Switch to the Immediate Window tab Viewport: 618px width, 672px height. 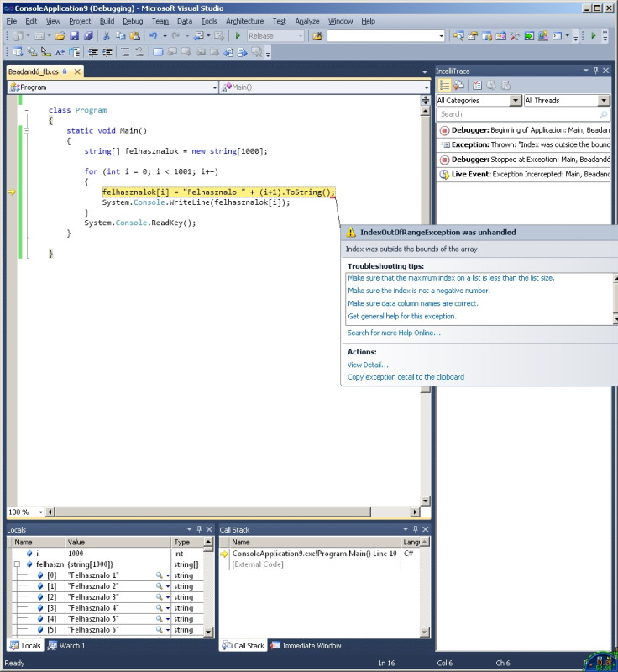pos(306,645)
